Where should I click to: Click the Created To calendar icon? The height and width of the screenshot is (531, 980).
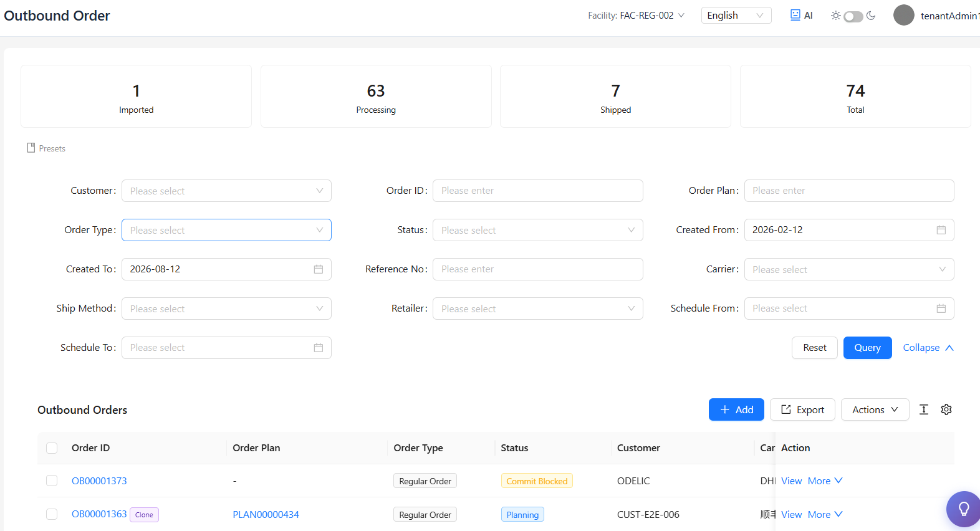[319, 269]
